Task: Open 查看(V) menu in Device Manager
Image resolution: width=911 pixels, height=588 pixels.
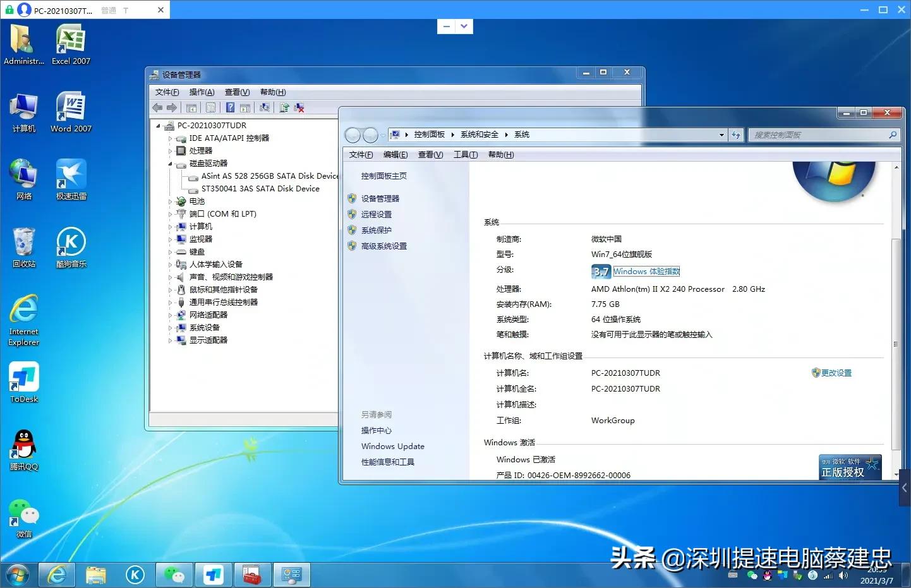Action: coord(238,92)
